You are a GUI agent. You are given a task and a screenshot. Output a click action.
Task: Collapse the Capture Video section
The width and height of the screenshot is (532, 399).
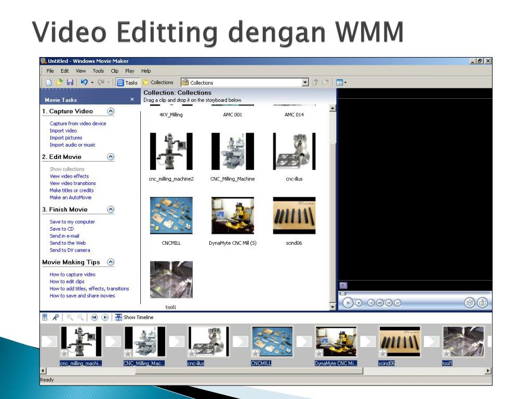(x=111, y=111)
